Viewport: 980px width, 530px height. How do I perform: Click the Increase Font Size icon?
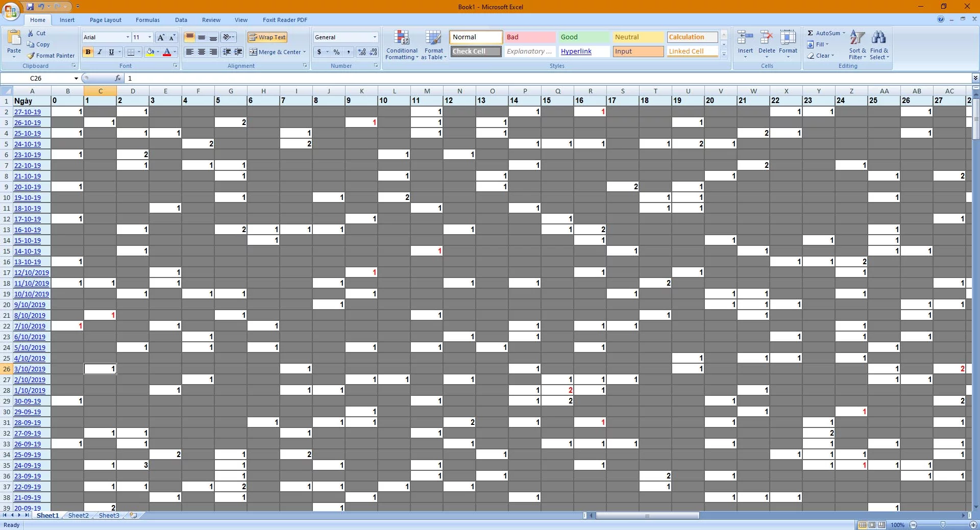point(161,37)
